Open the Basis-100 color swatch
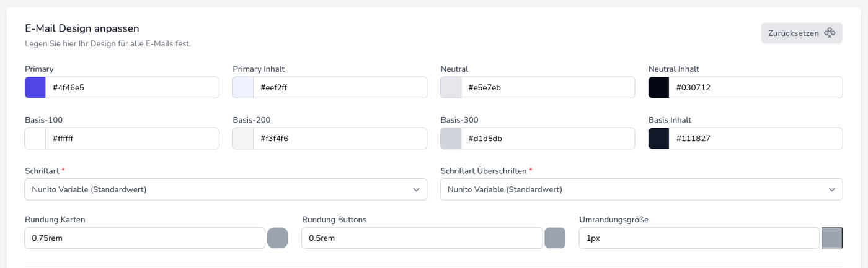 click(x=35, y=139)
